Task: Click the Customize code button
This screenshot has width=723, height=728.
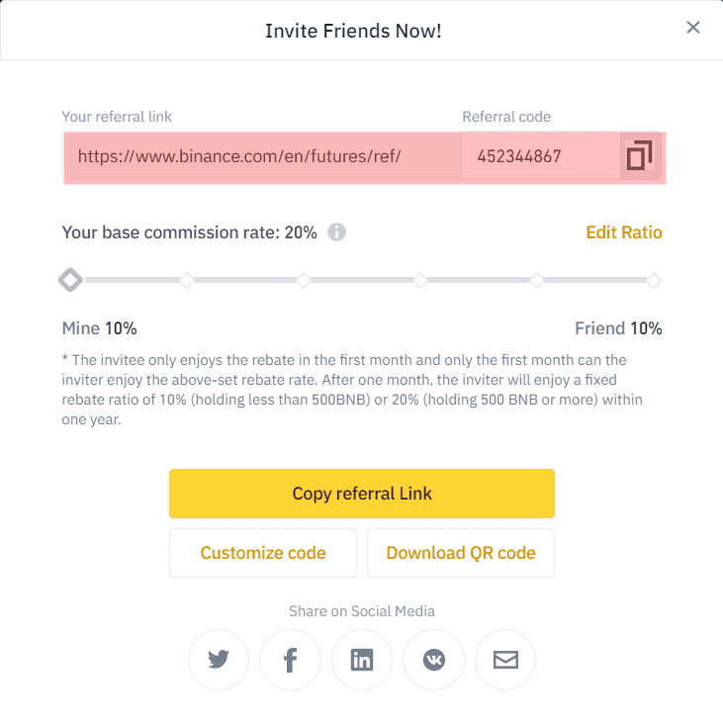Action: pos(263,553)
